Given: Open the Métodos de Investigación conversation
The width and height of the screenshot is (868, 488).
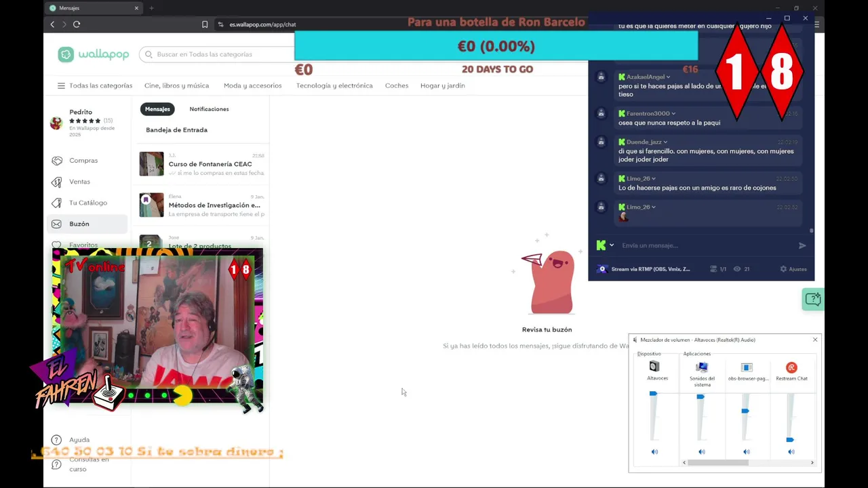Looking at the screenshot, I should 201,205.
